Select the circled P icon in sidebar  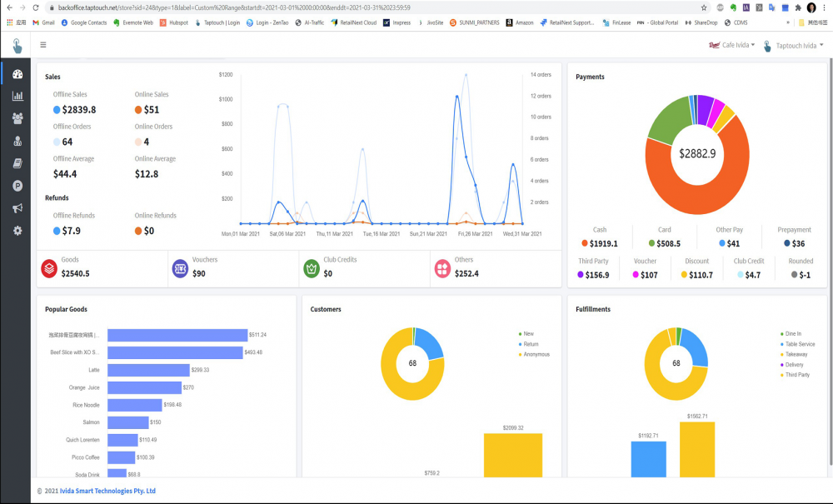point(17,185)
